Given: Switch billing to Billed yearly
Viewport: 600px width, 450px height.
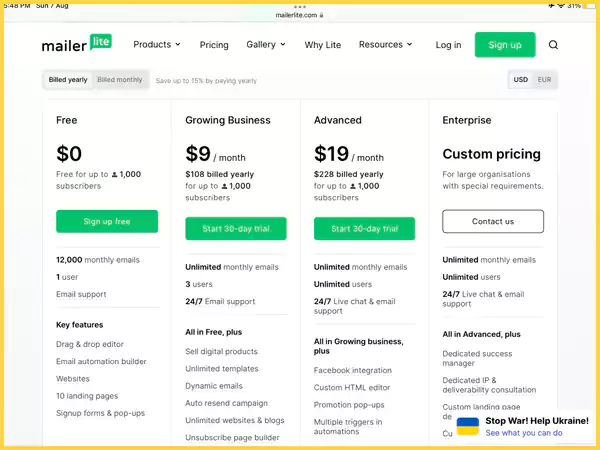Looking at the screenshot, I should click(68, 80).
